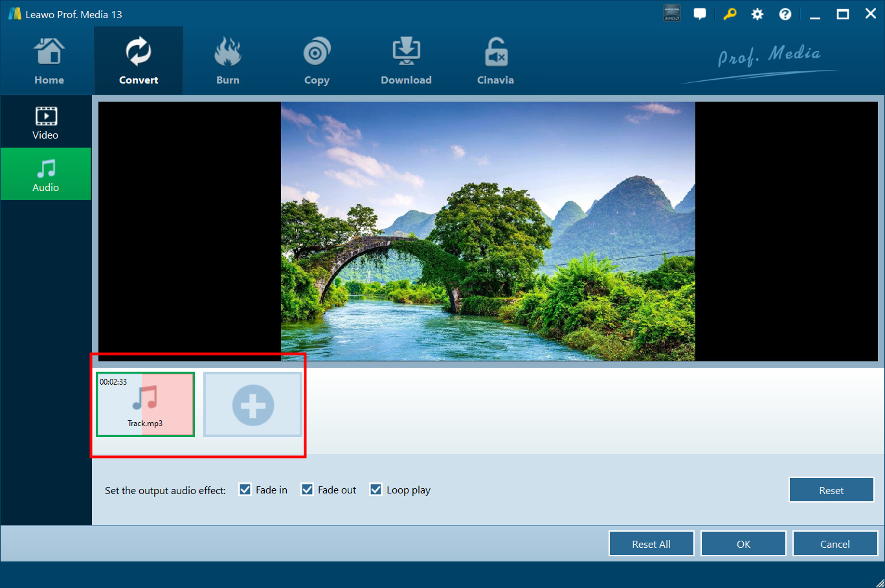
Task: Toggle the Loop play checkbox
Action: pos(375,490)
